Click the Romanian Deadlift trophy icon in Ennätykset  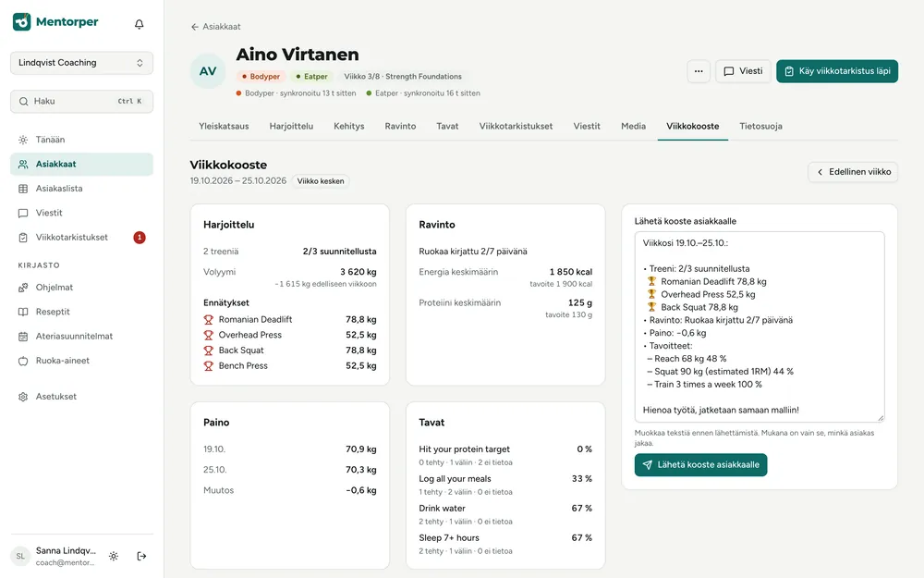[209, 320]
